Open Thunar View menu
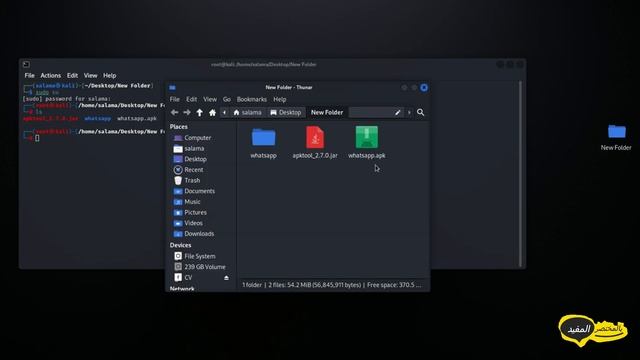The height and width of the screenshot is (360, 640). pos(210,99)
